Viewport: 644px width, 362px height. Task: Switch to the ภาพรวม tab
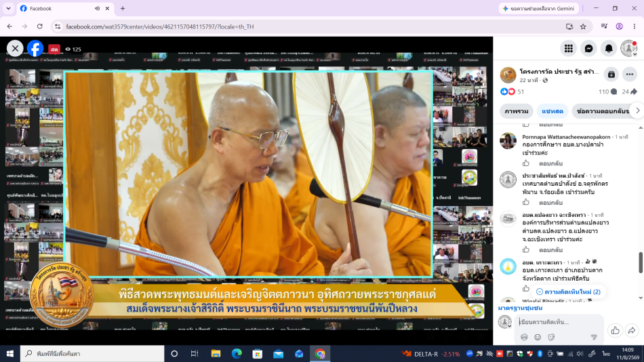(x=517, y=111)
